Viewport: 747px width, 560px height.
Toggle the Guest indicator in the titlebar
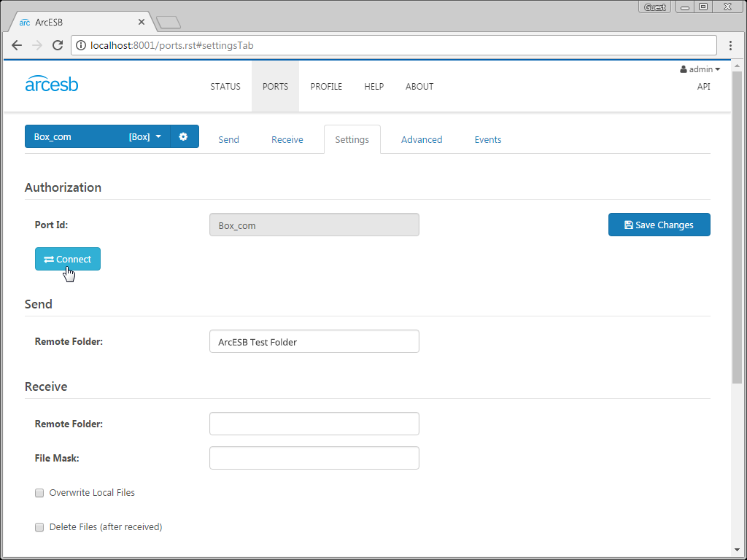click(x=654, y=7)
